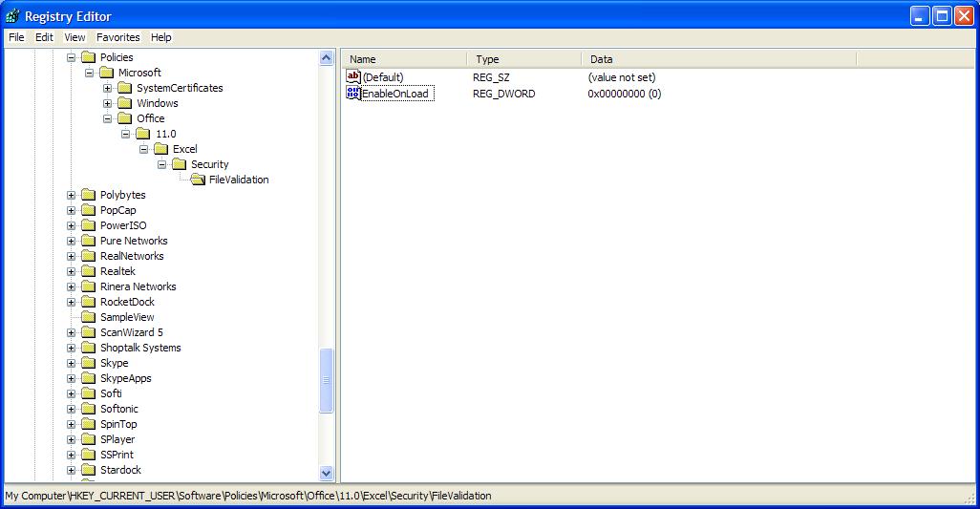Collapse the Office key

point(108,118)
